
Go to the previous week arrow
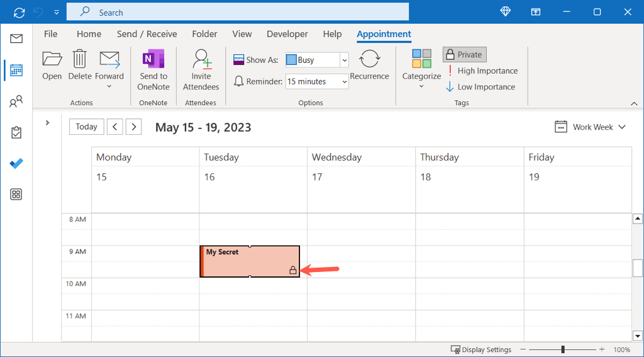point(115,127)
